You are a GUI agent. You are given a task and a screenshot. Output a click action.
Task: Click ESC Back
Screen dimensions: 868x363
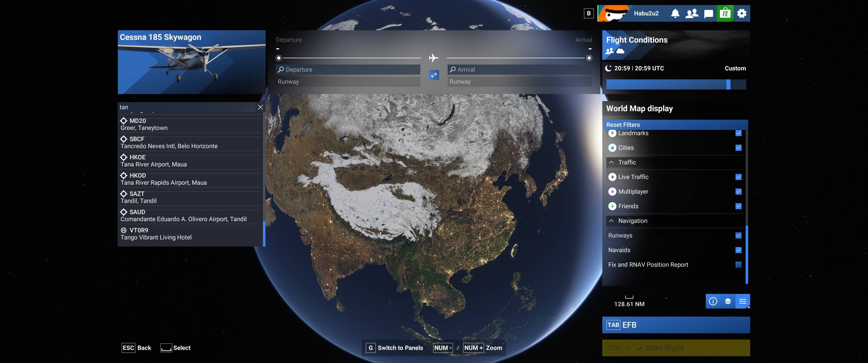(137, 348)
